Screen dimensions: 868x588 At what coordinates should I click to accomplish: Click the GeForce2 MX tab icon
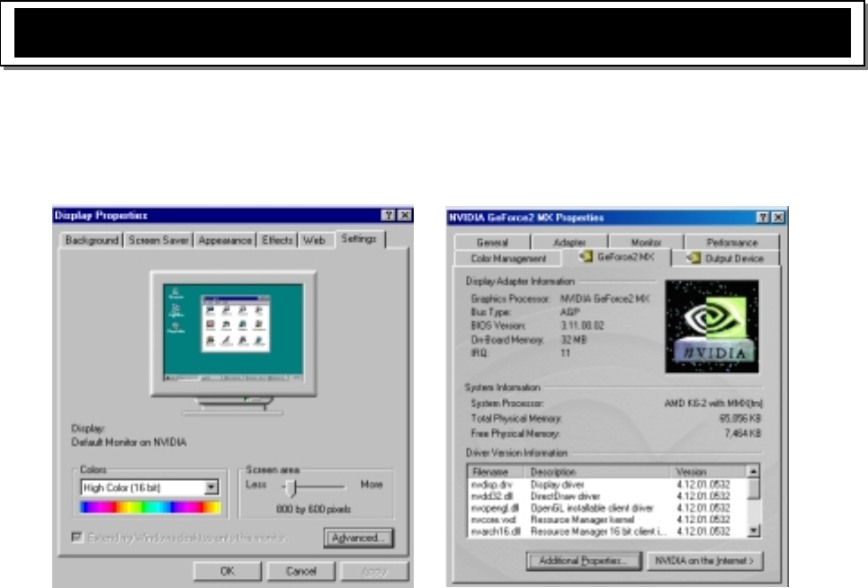(586, 256)
